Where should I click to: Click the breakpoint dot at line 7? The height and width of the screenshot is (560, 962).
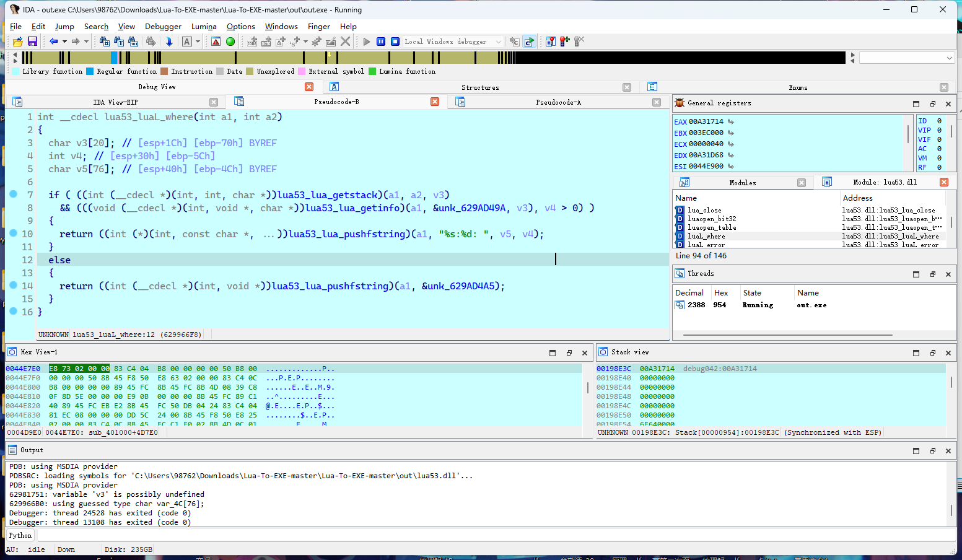[13, 195]
